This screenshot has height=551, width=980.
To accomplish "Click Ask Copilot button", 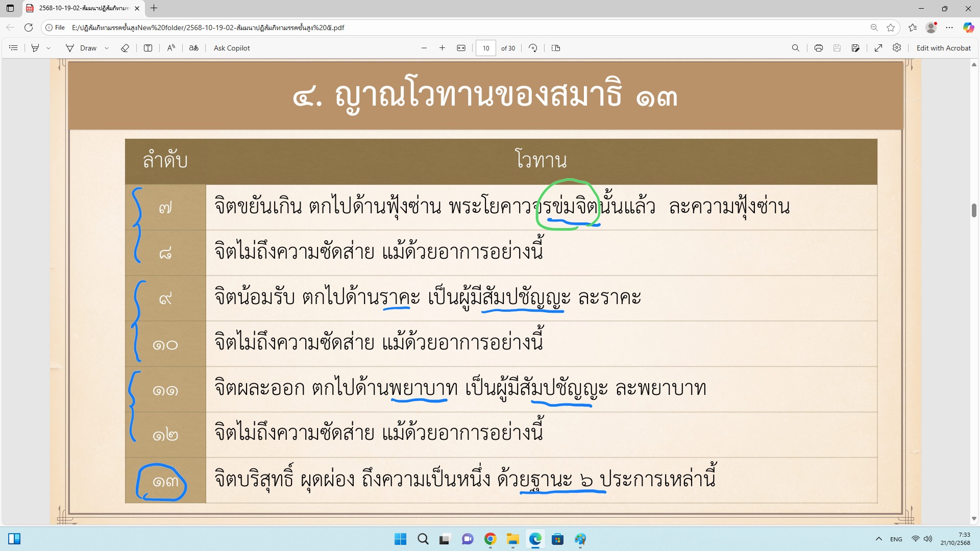I will (232, 48).
